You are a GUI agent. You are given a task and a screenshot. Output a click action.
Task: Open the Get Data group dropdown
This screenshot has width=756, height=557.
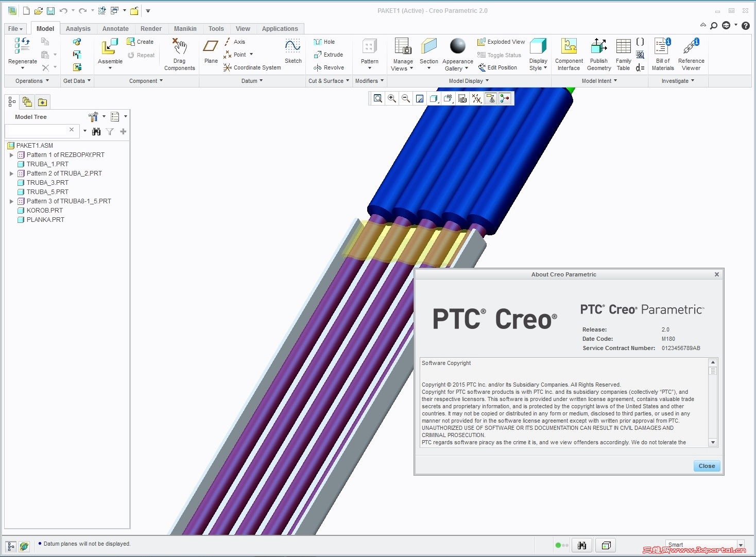click(x=77, y=81)
